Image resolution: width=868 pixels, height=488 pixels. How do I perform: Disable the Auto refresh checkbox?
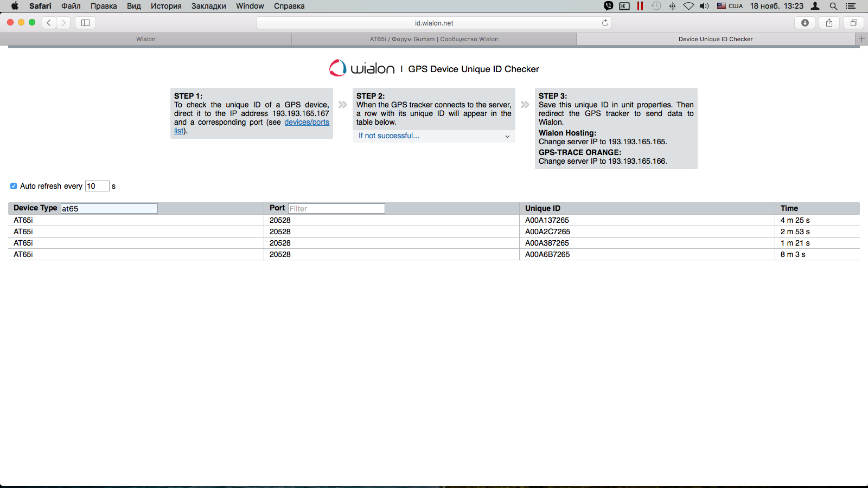pyautogui.click(x=14, y=186)
